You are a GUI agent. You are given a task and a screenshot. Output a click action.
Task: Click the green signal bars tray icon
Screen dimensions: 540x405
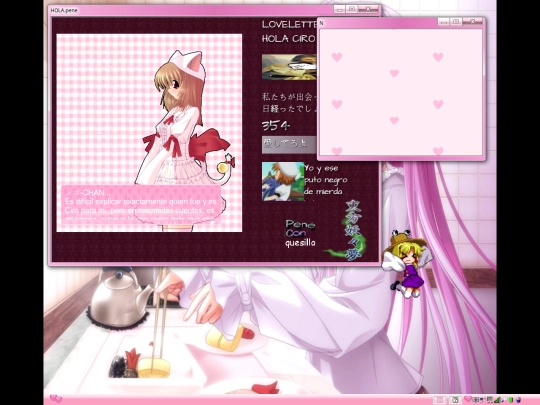click(x=497, y=399)
